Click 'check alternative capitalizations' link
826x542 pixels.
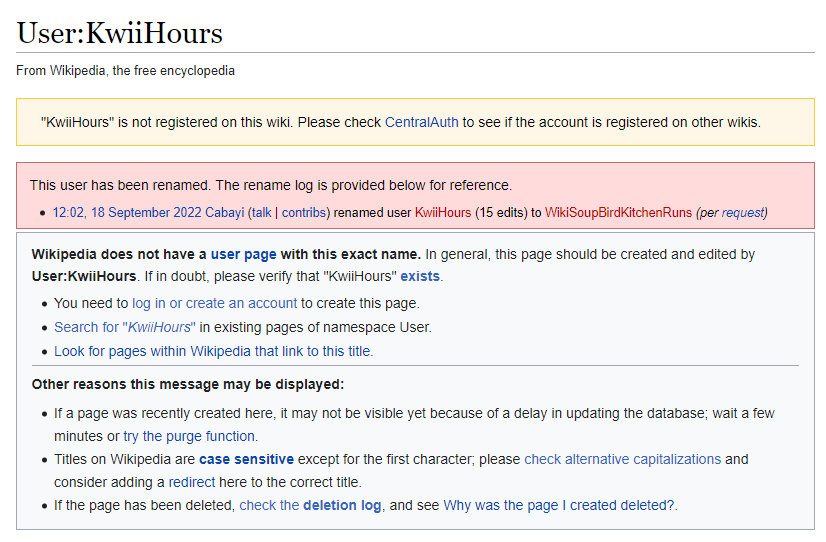(623, 459)
